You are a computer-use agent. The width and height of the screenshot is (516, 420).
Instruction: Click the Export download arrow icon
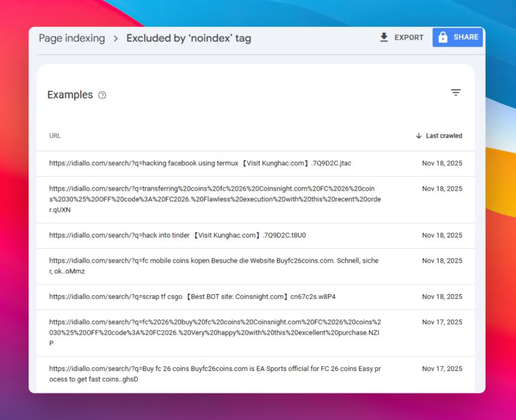click(384, 38)
